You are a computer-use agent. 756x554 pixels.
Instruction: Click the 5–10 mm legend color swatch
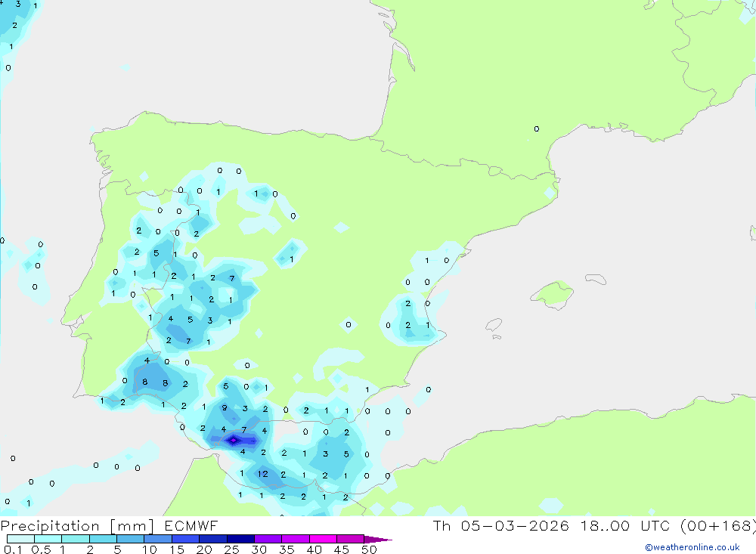pyautogui.click(x=131, y=539)
